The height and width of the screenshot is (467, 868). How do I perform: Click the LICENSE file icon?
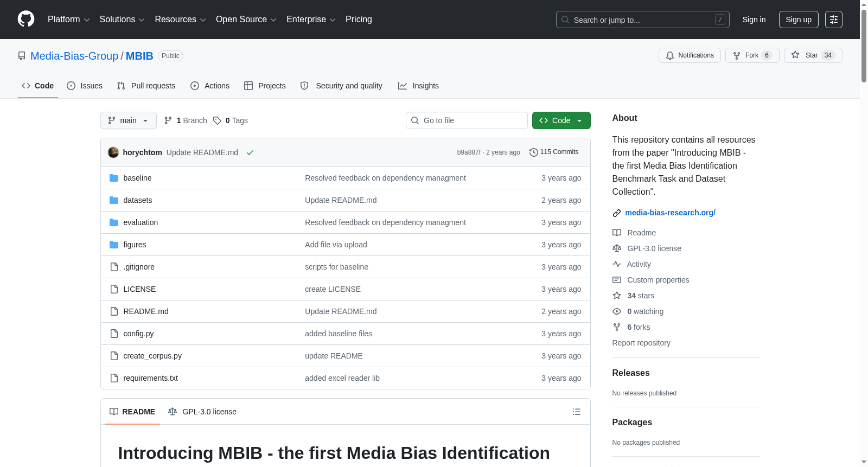[x=114, y=289]
